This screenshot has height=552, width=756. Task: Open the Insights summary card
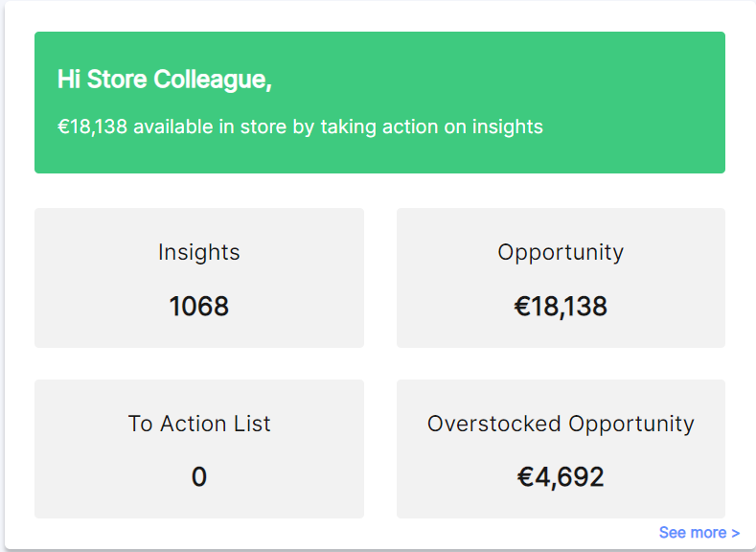[x=199, y=278]
